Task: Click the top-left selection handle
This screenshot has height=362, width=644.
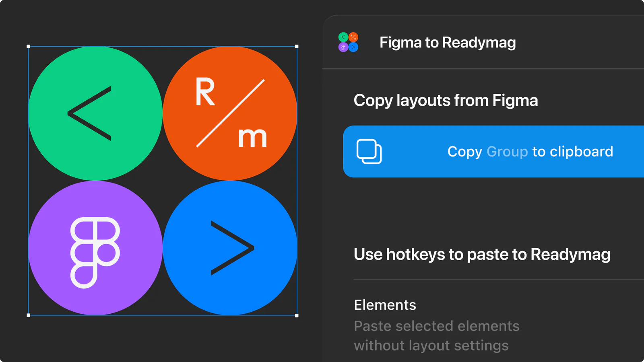Action: [x=29, y=47]
